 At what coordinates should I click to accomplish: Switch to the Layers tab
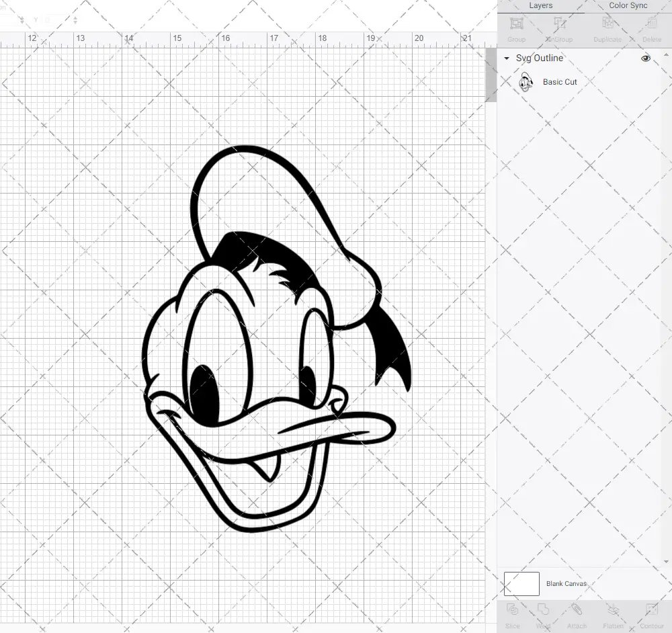coord(540,6)
